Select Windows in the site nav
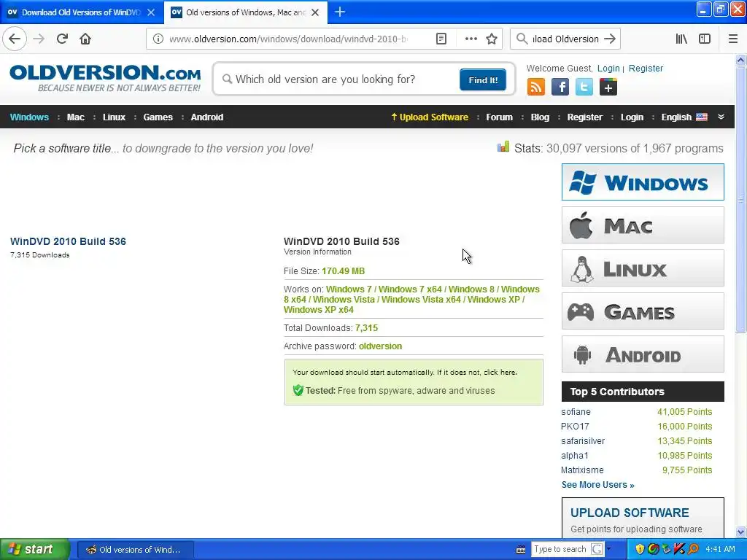The image size is (747, 560). (x=29, y=117)
